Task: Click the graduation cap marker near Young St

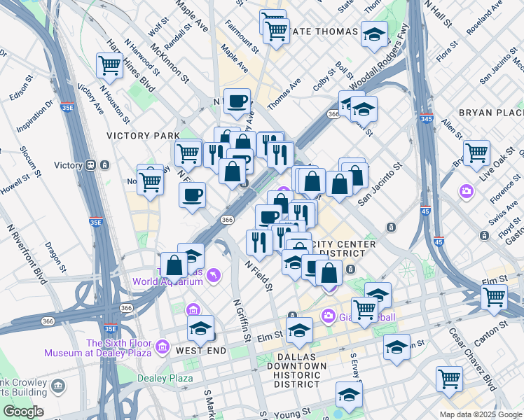Action: (x=348, y=395)
